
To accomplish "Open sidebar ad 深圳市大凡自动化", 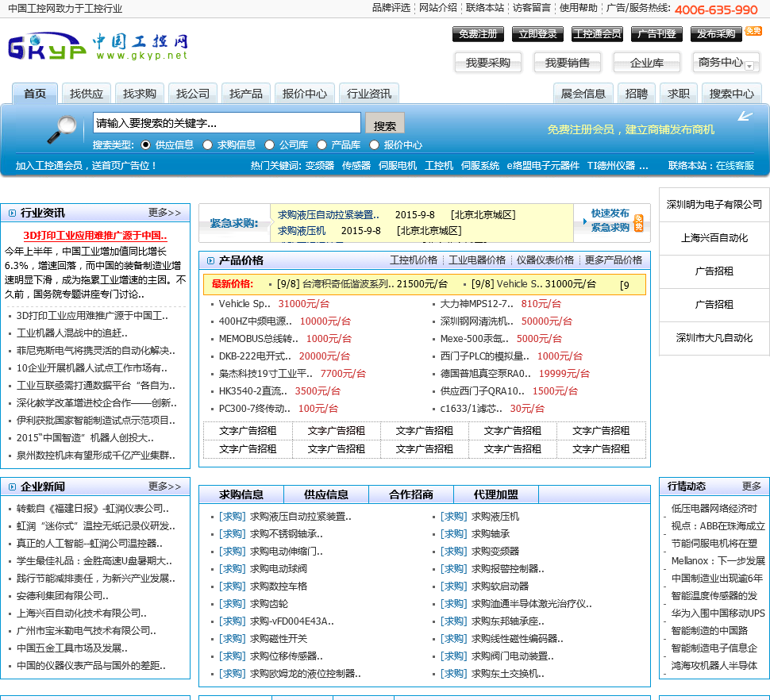I will [x=714, y=338].
